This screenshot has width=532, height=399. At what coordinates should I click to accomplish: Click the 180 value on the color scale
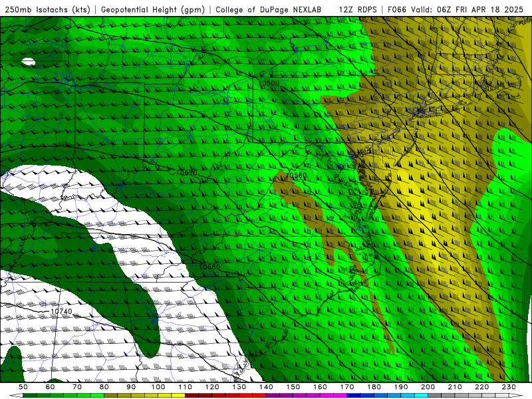coord(374,387)
